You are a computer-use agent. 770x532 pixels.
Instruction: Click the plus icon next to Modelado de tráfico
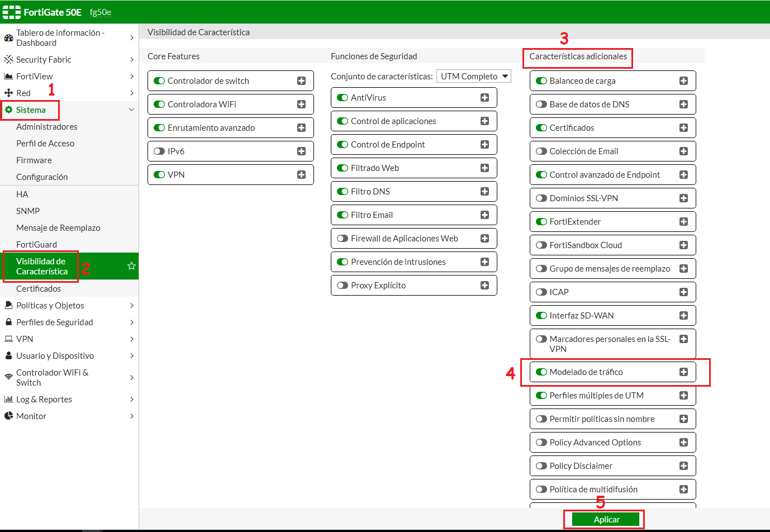683,372
